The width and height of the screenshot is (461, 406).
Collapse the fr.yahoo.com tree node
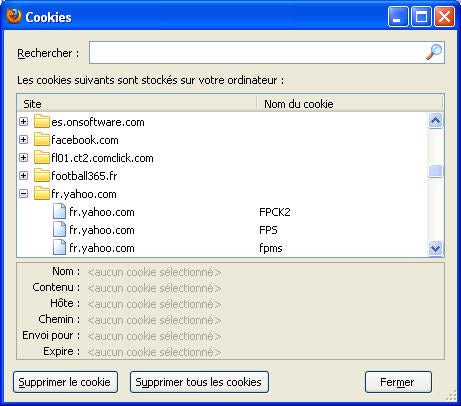click(x=23, y=194)
